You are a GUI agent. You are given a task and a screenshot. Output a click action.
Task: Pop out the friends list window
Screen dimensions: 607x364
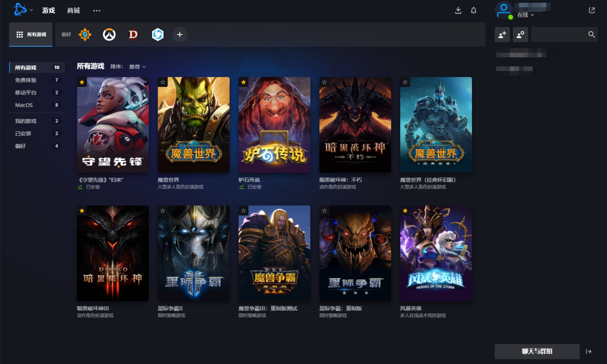tap(592, 10)
